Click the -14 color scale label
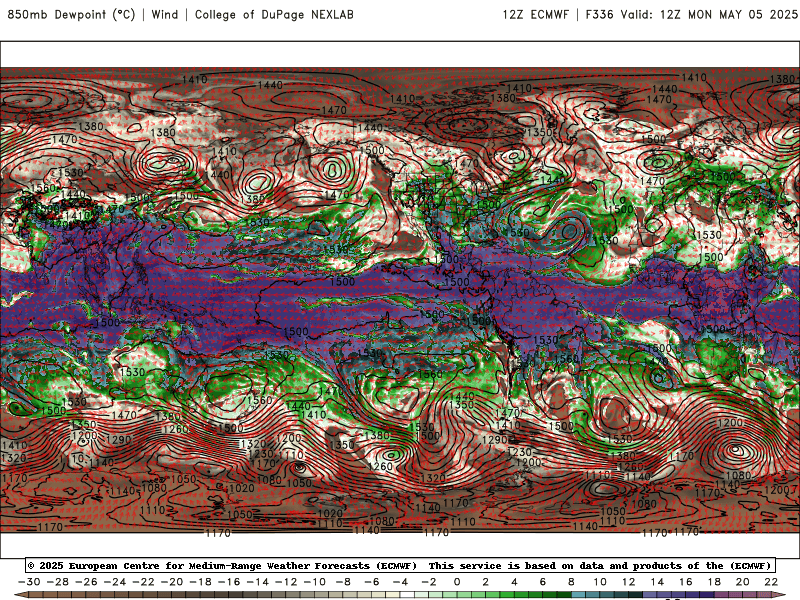Viewport: 800px width, 600px height. click(x=258, y=582)
